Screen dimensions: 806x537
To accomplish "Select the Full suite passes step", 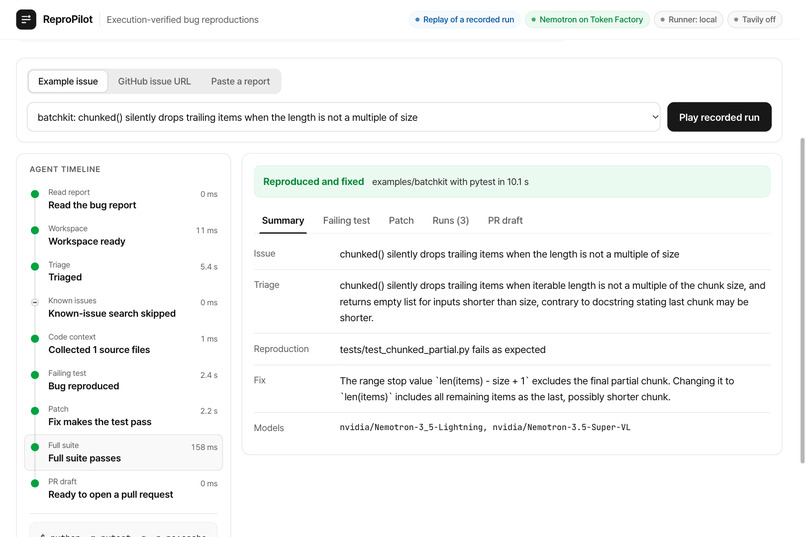I will click(123, 452).
